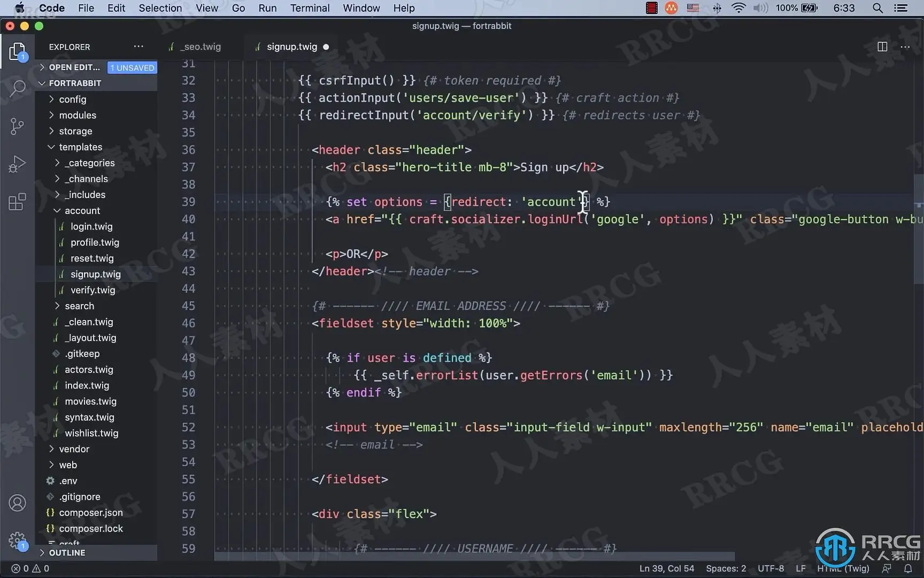Click the US flag input source icon

click(x=693, y=8)
